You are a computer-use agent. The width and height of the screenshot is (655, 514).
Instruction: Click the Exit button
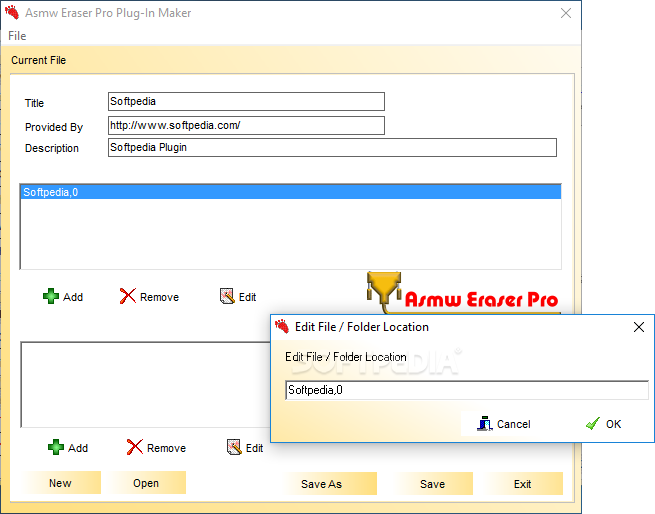click(x=522, y=484)
